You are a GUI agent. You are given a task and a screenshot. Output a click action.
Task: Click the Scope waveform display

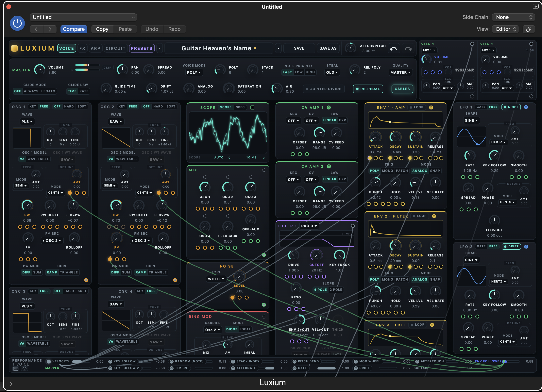[x=228, y=133]
